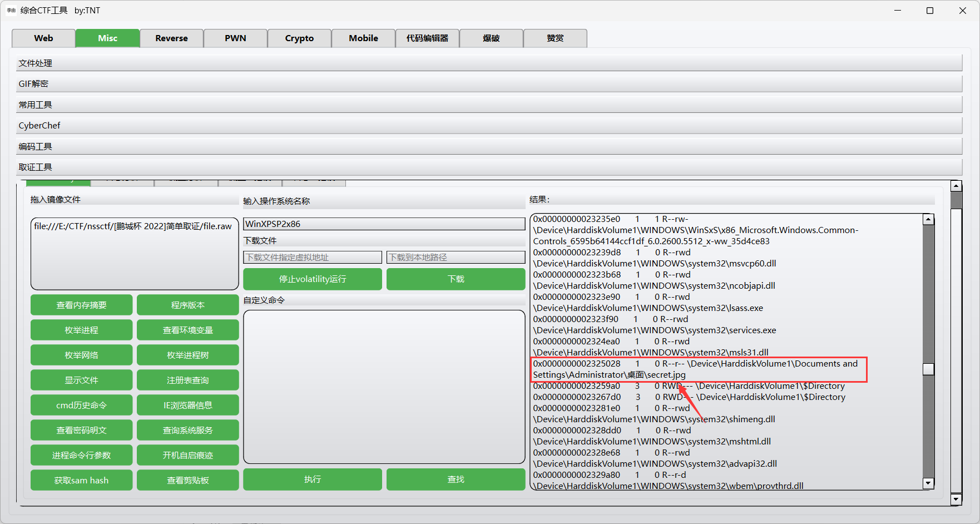Click the image file drop area
This screenshot has height=524, width=980.
tap(135, 254)
